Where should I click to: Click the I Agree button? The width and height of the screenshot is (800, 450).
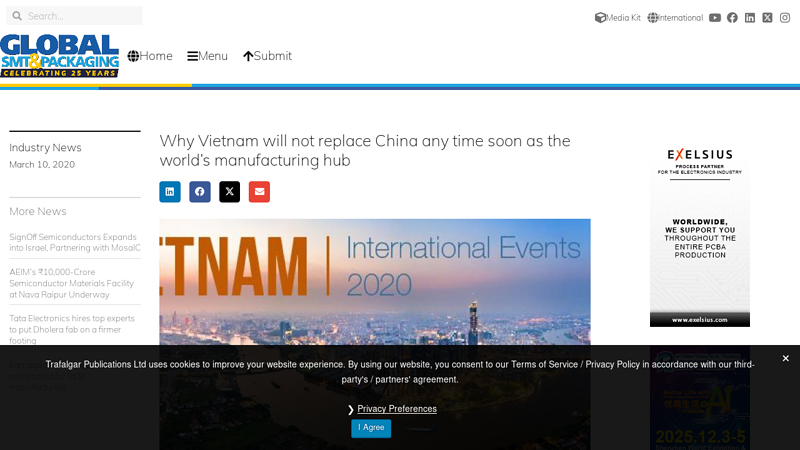pyautogui.click(x=371, y=428)
